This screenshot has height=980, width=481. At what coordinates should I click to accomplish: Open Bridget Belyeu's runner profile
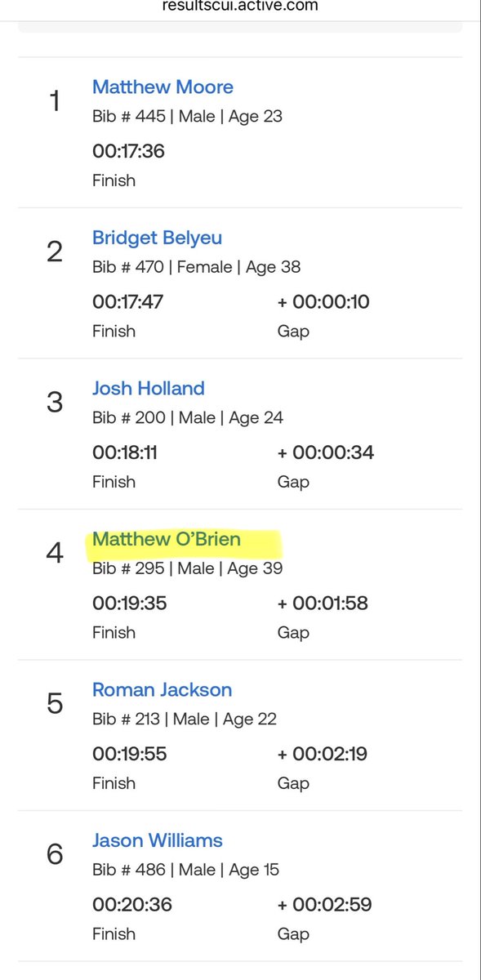pyautogui.click(x=157, y=238)
